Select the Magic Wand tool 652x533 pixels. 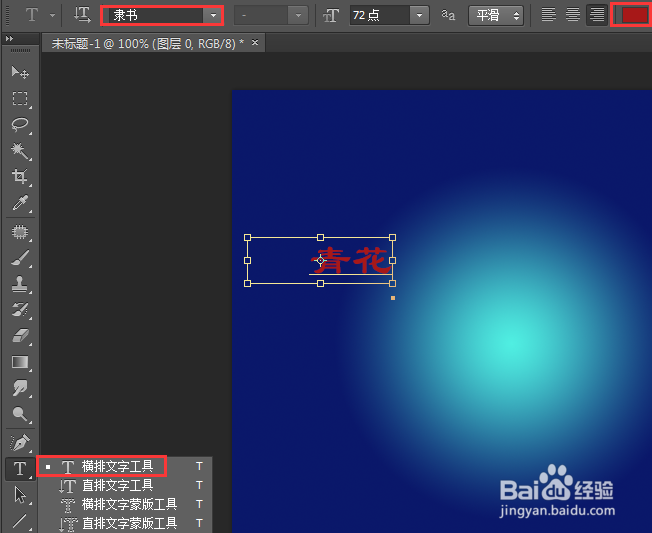click(20, 151)
